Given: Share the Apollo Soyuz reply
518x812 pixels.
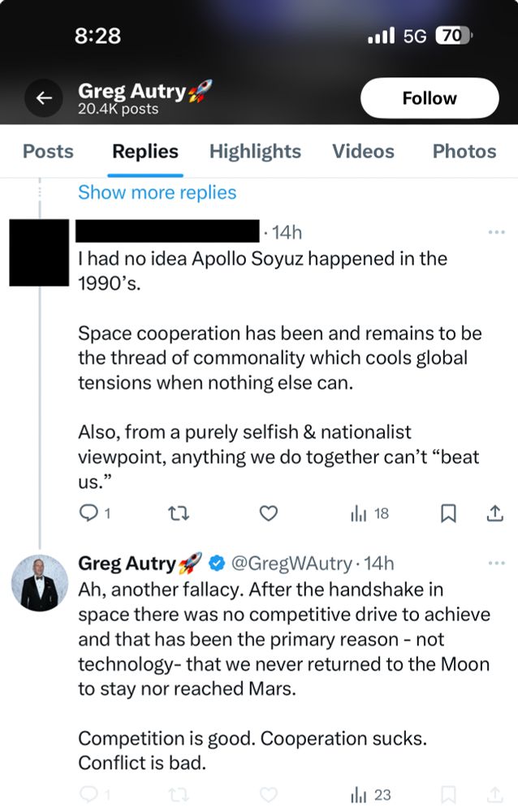Looking at the screenshot, I should coord(494,513).
